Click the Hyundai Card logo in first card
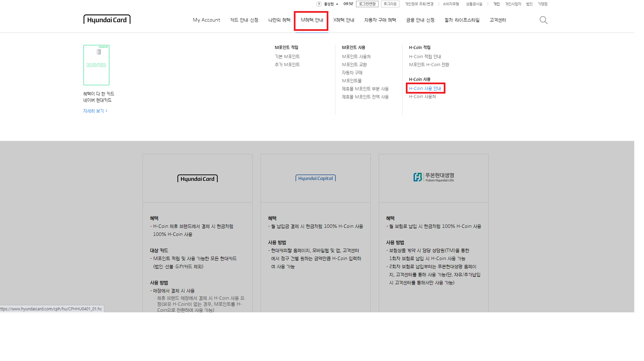The height and width of the screenshot is (361, 644). point(198,178)
